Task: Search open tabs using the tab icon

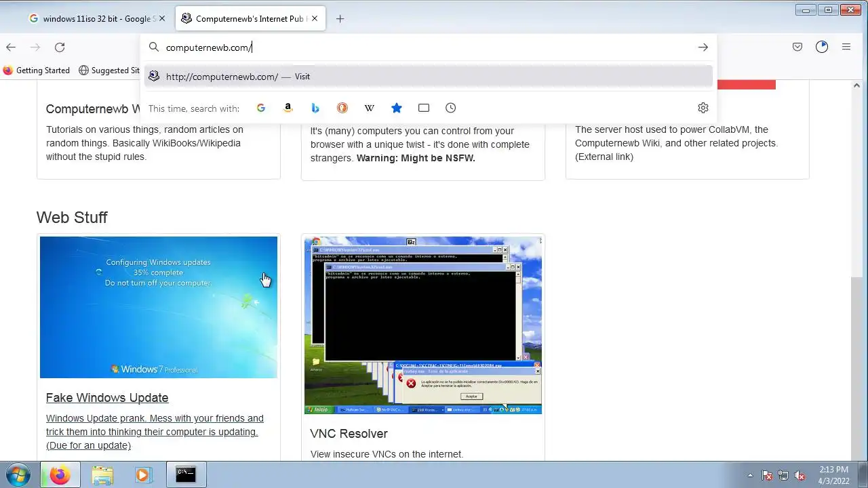Action: pyautogui.click(x=424, y=108)
